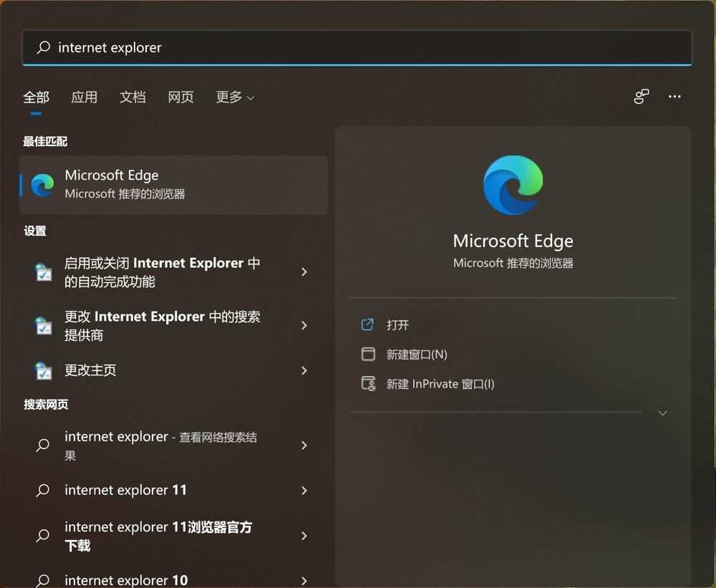Screen dimensions: 716x588
Task: Click the new window icon beside 新建窗口(N)
Action: 368,354
